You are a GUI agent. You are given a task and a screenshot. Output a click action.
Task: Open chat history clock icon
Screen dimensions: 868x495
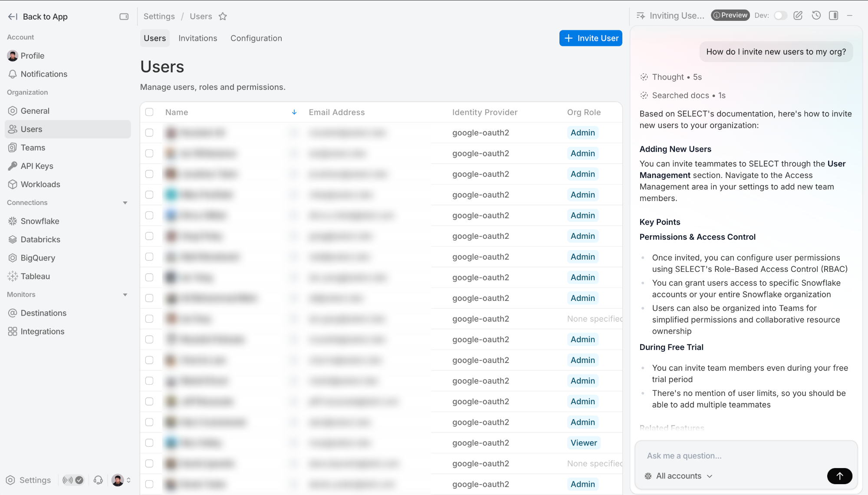click(x=816, y=16)
